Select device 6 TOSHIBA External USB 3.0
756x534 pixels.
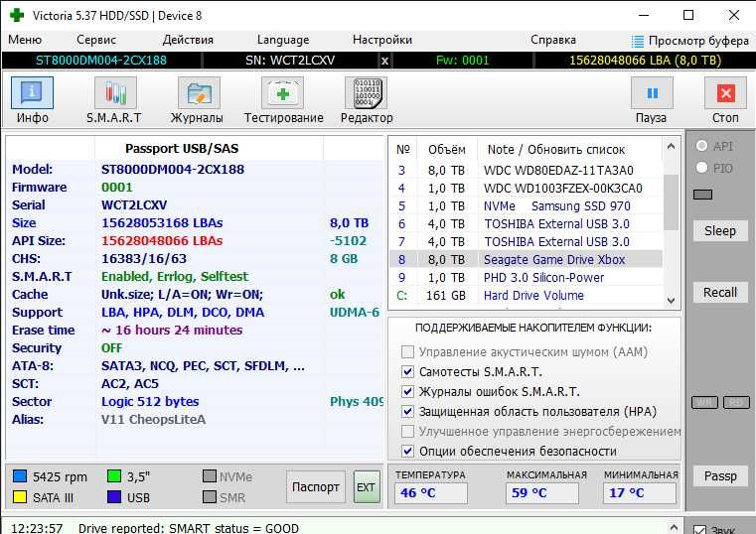point(526,224)
